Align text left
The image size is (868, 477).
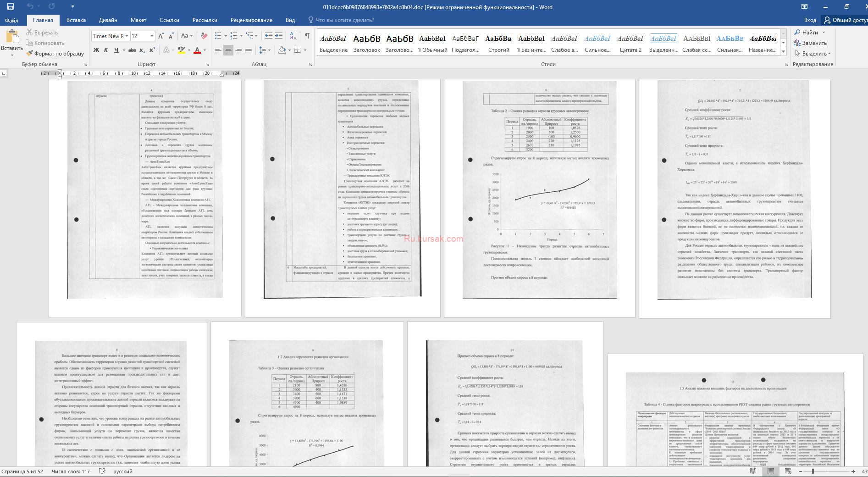pyautogui.click(x=218, y=50)
